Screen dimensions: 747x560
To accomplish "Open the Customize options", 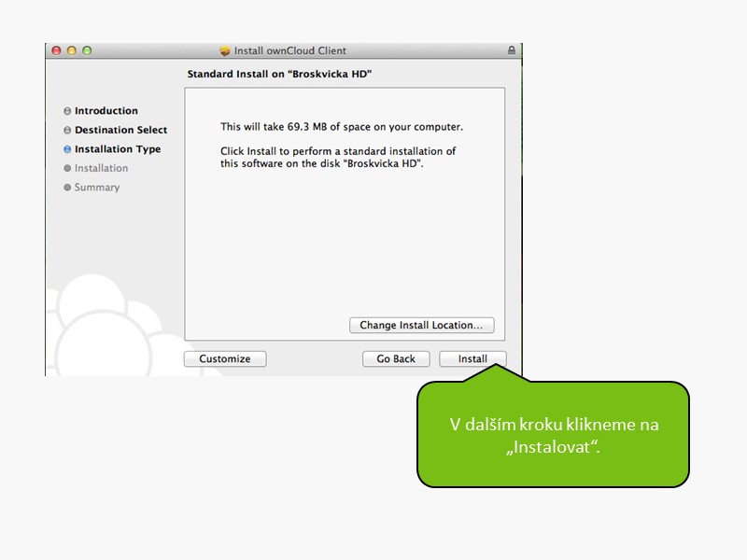I will [x=225, y=358].
